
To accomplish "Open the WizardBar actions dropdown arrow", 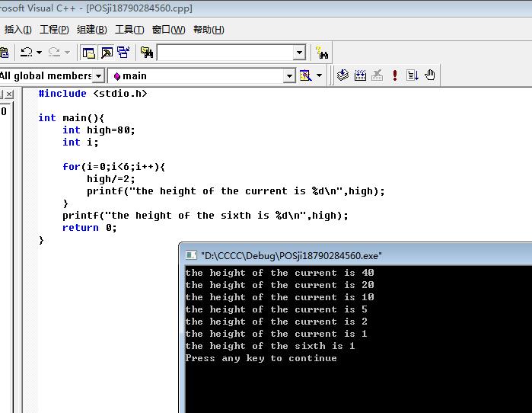I will click(x=319, y=75).
